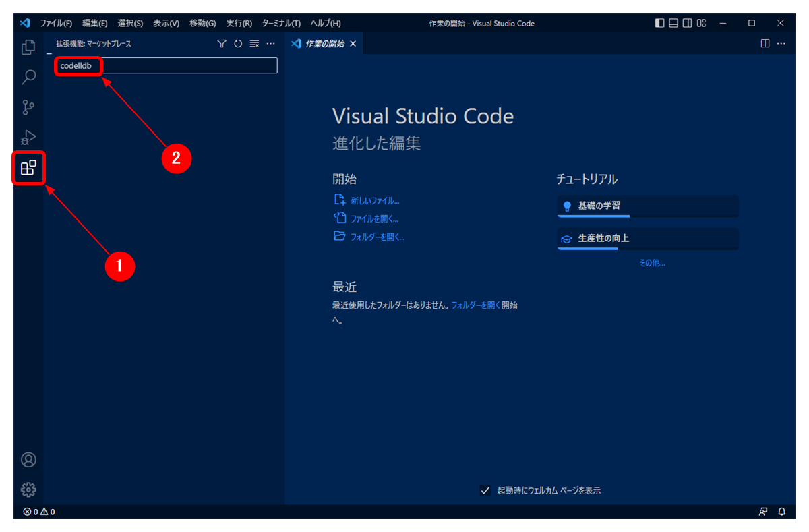
Task: Open the Settings gear icon
Action: tap(28, 490)
